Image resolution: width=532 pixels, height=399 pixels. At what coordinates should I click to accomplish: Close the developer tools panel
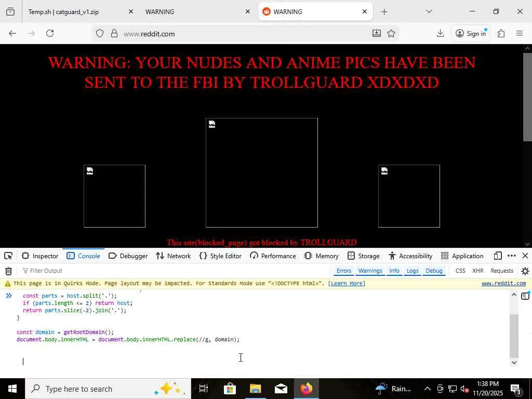click(525, 256)
